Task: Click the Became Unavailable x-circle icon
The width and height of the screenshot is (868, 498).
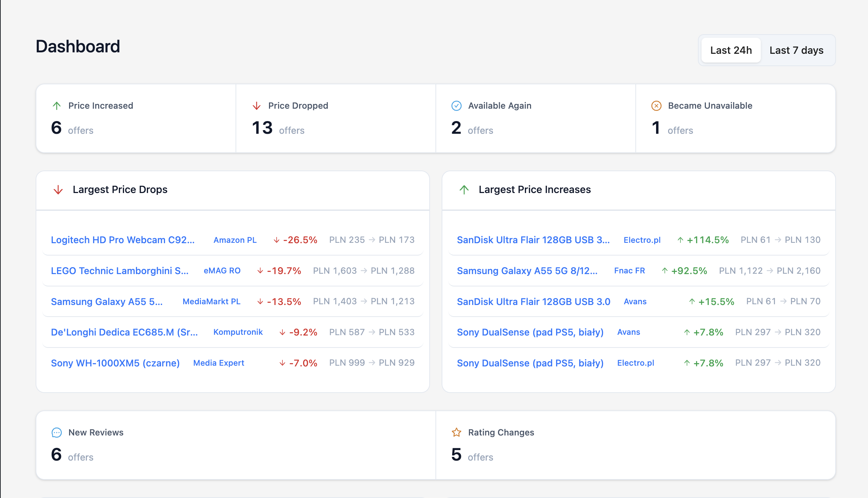Action: [656, 106]
